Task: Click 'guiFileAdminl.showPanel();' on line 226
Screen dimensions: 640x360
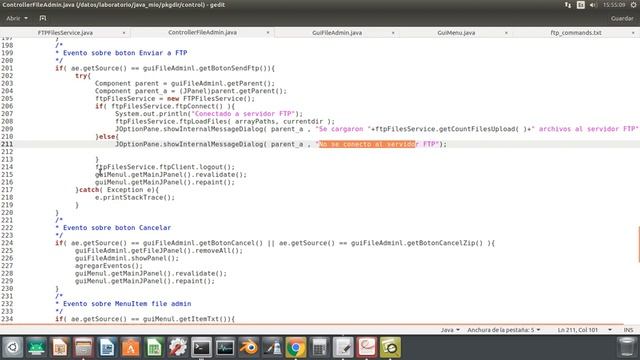Action: 127,258
